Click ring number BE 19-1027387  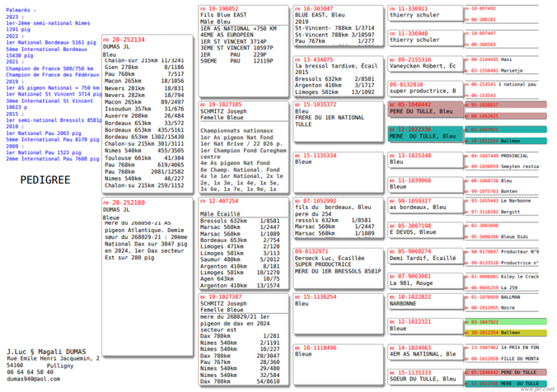tap(221, 296)
